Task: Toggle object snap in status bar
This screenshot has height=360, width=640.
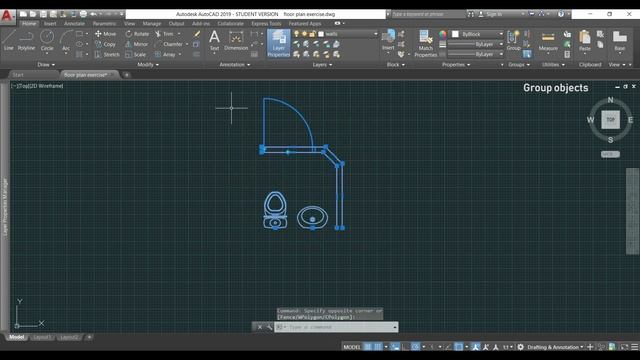Action: [x=459, y=347]
